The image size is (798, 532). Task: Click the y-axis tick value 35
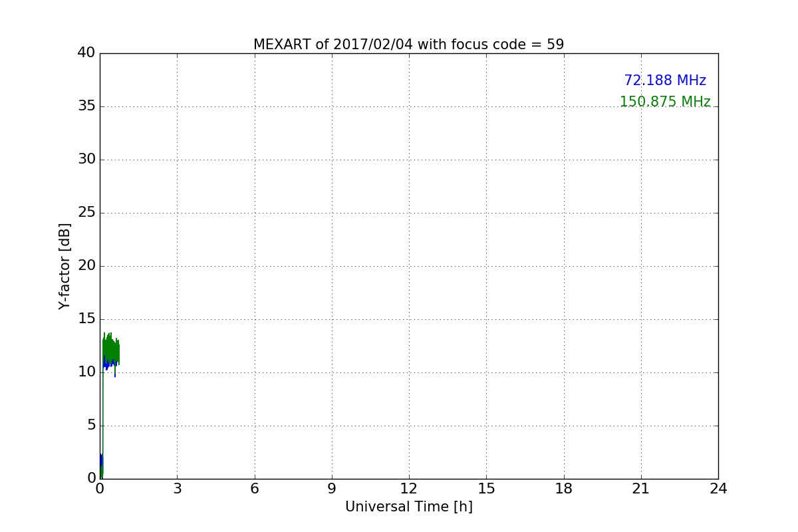pyautogui.click(x=86, y=106)
